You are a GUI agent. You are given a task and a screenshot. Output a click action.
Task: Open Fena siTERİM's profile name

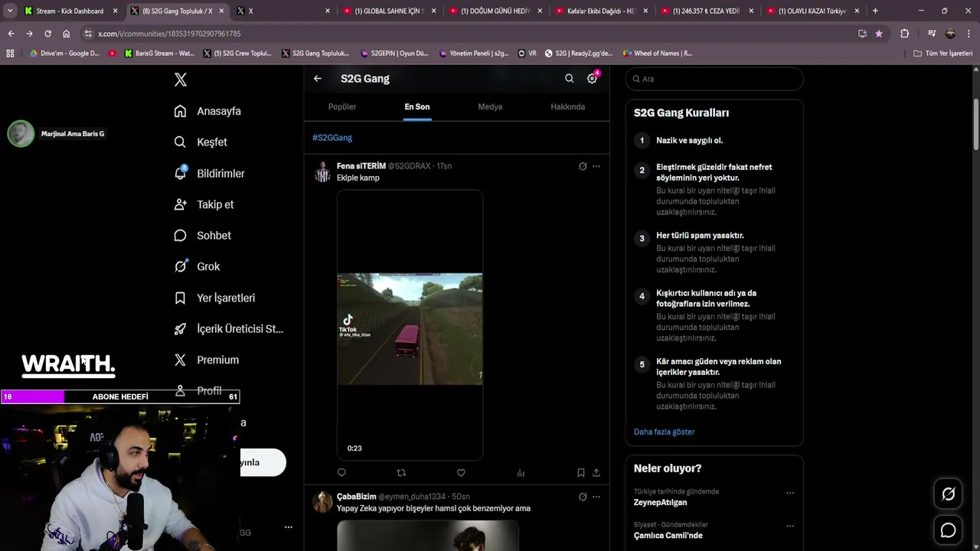click(x=361, y=166)
